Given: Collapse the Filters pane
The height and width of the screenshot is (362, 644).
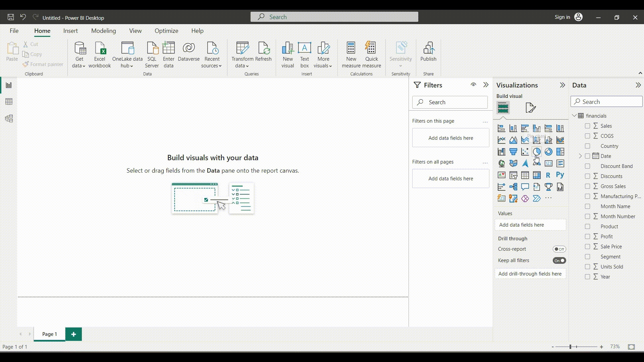Looking at the screenshot, I should 486,85.
